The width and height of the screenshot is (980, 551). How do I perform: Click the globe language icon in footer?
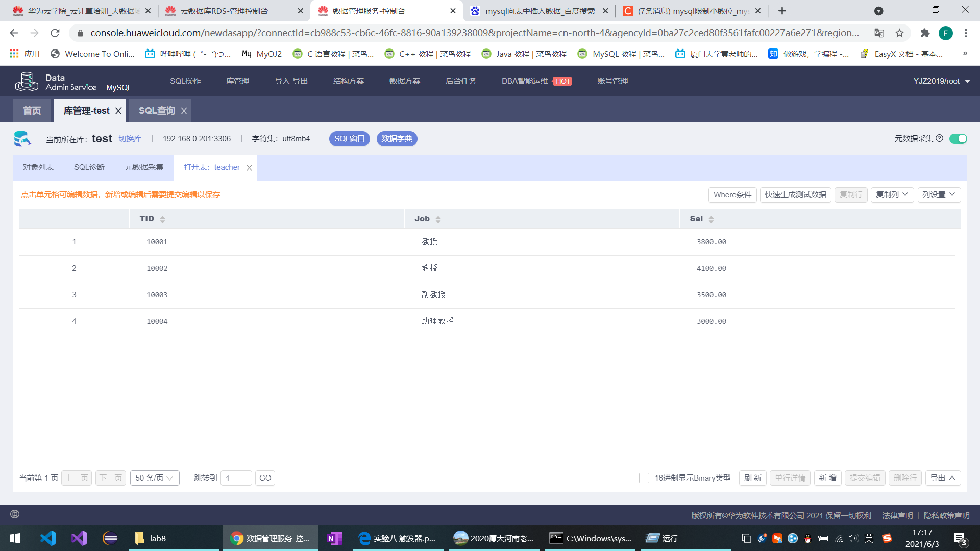click(x=15, y=514)
